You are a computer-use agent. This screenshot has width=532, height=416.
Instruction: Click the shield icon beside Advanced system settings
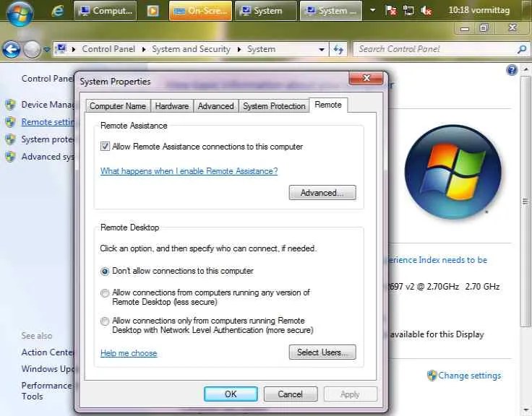[11, 157]
